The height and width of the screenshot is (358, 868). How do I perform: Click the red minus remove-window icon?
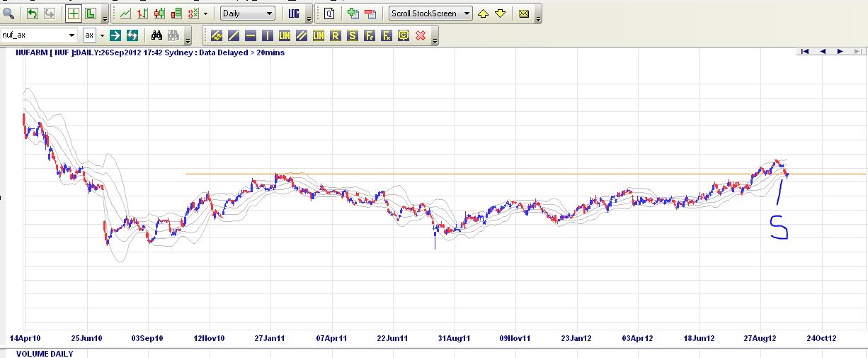tap(370, 13)
